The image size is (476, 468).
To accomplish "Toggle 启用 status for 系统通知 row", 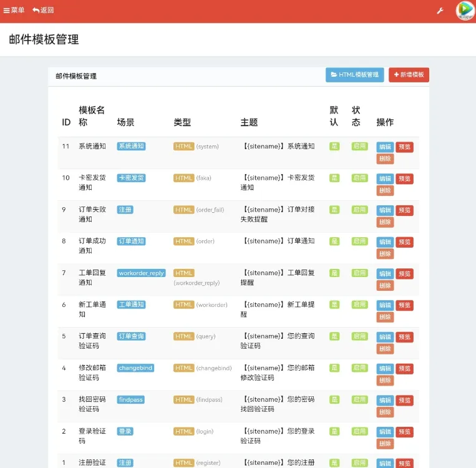I will point(360,146).
